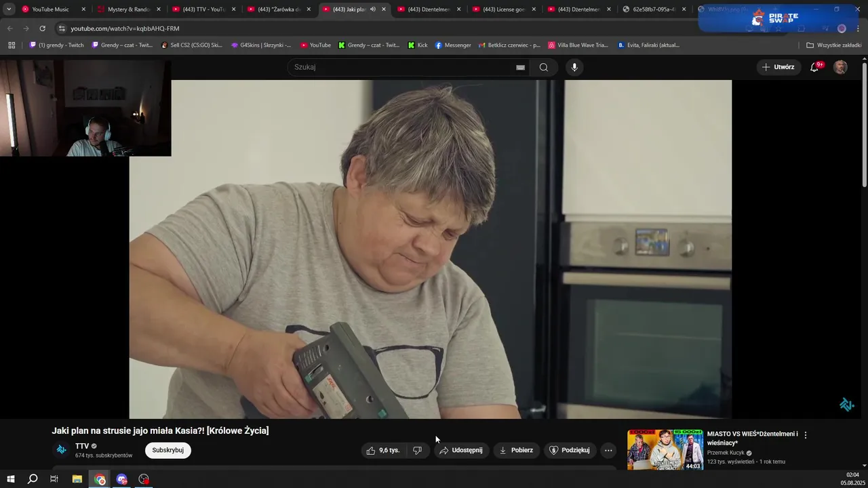The width and height of the screenshot is (868, 488).
Task: Click the TTV channel avatar
Action: coord(61,449)
